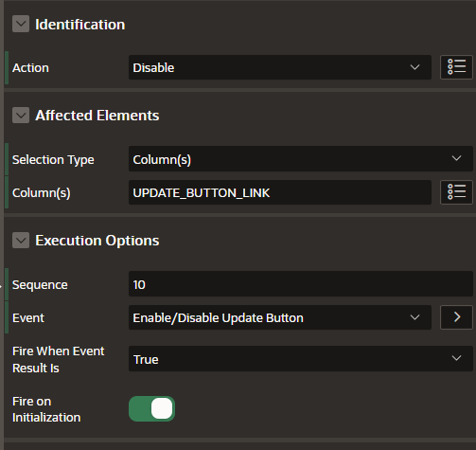Click the Sequence property label
Viewport: 476px width, 450px height.
[40, 285]
